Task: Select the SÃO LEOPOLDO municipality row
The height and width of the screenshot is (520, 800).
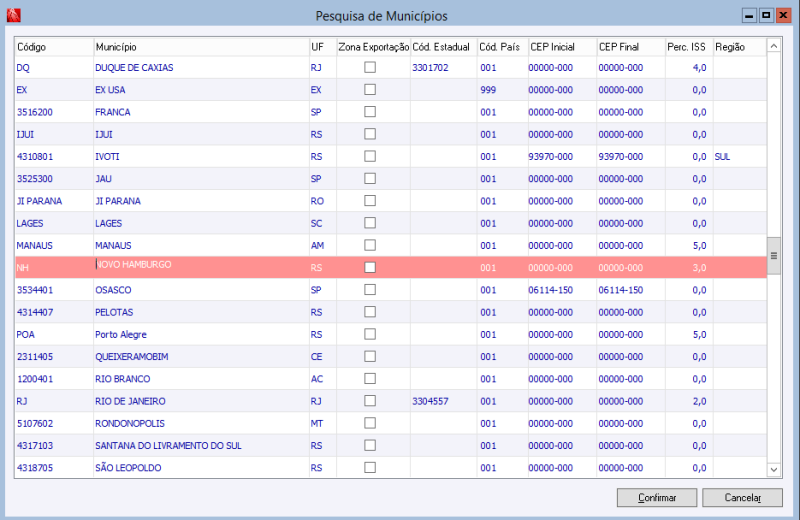Action: tap(391, 467)
